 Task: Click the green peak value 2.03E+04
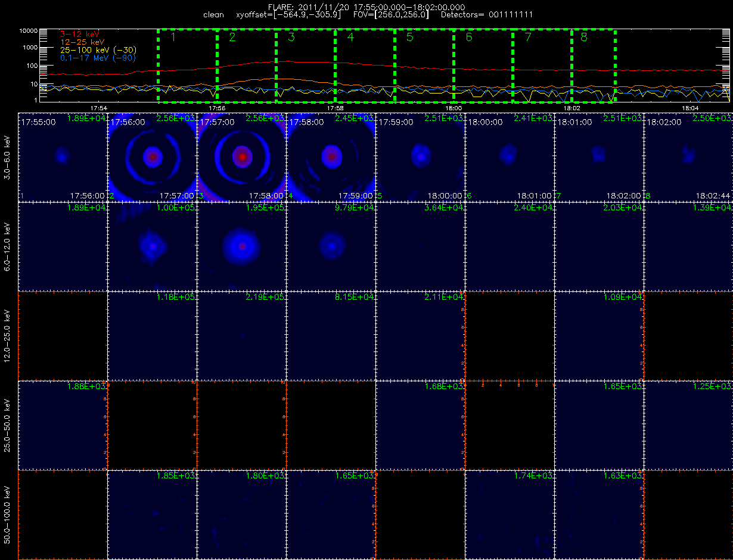pos(623,207)
